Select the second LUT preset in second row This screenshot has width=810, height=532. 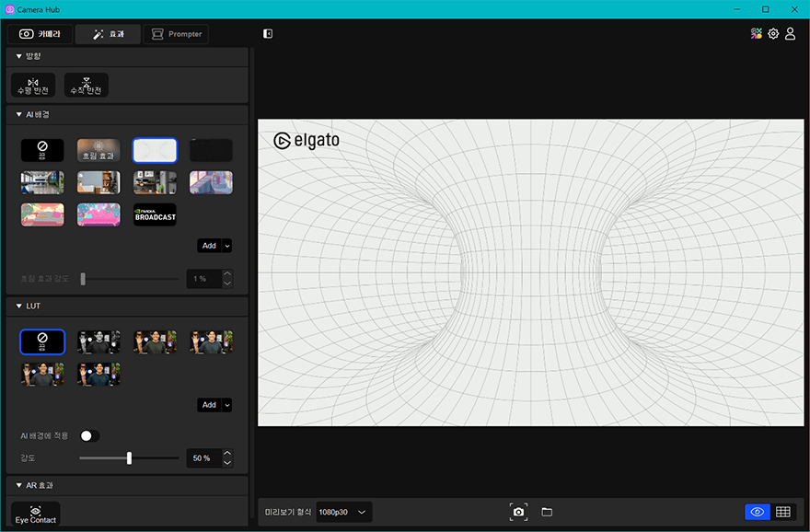pos(98,374)
